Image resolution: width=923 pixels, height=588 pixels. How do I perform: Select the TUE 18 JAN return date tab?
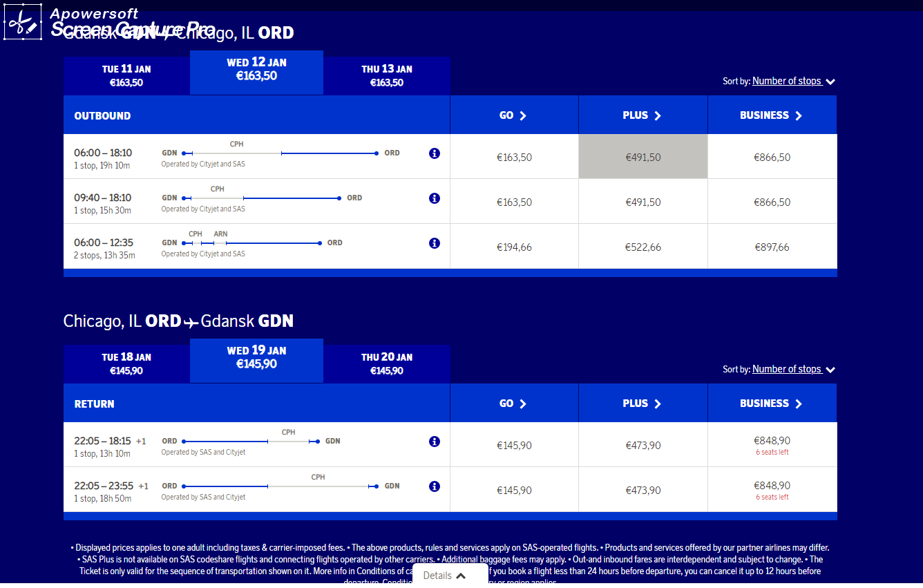[x=126, y=363]
